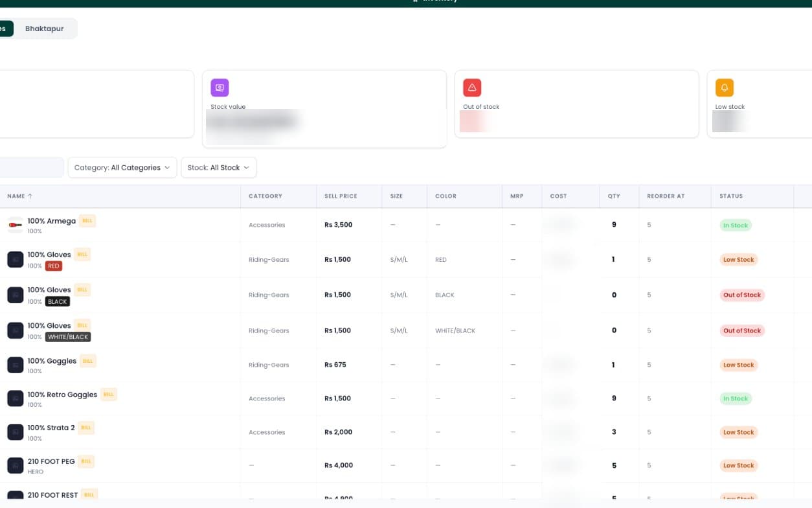The height and width of the screenshot is (508, 812).
Task: Click the quantity 3 for 100% Strata 2
Action: pos(614,432)
